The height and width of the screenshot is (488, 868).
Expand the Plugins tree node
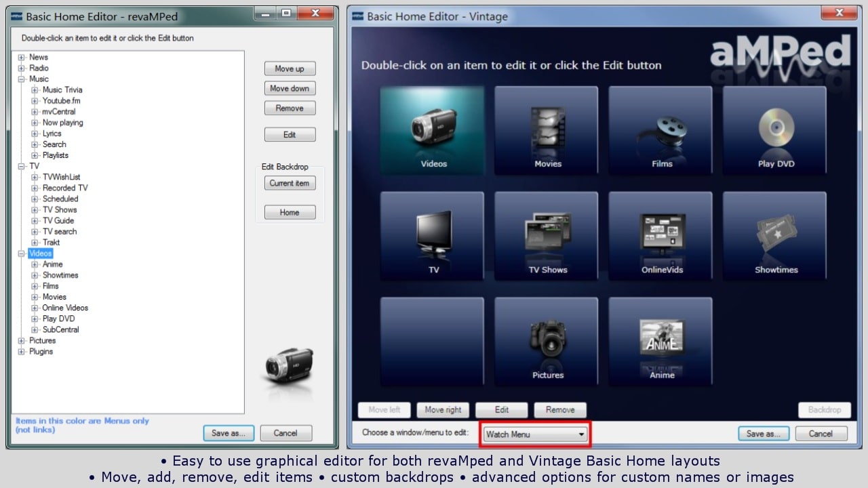[22, 352]
